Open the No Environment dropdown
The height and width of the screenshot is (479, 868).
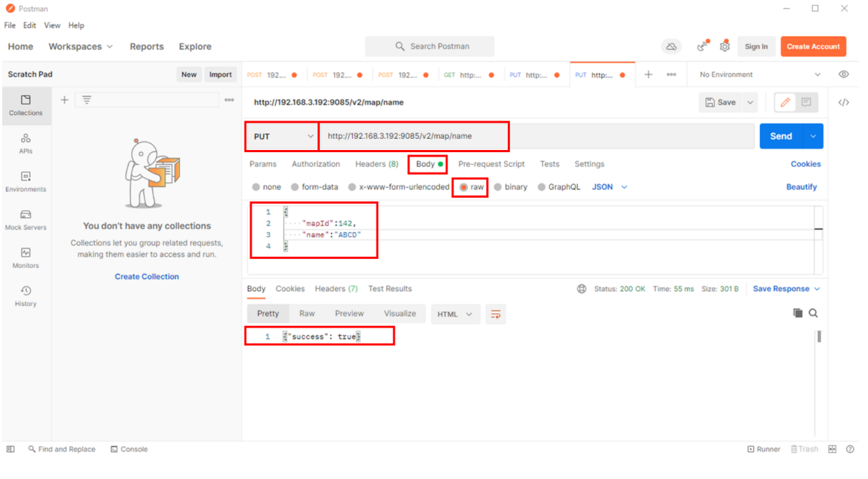(x=759, y=75)
